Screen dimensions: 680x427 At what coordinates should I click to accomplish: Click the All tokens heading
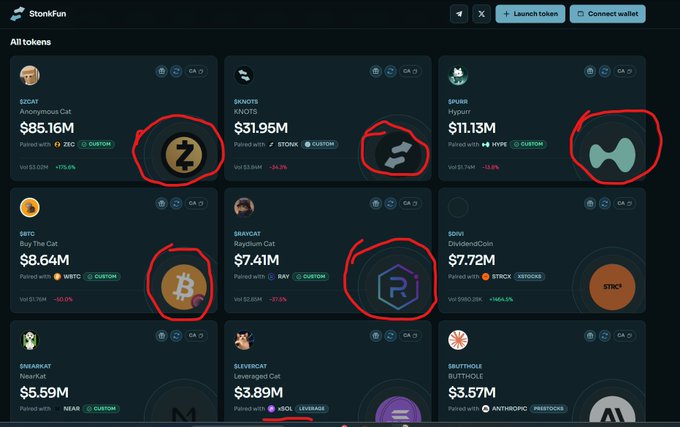(x=30, y=42)
